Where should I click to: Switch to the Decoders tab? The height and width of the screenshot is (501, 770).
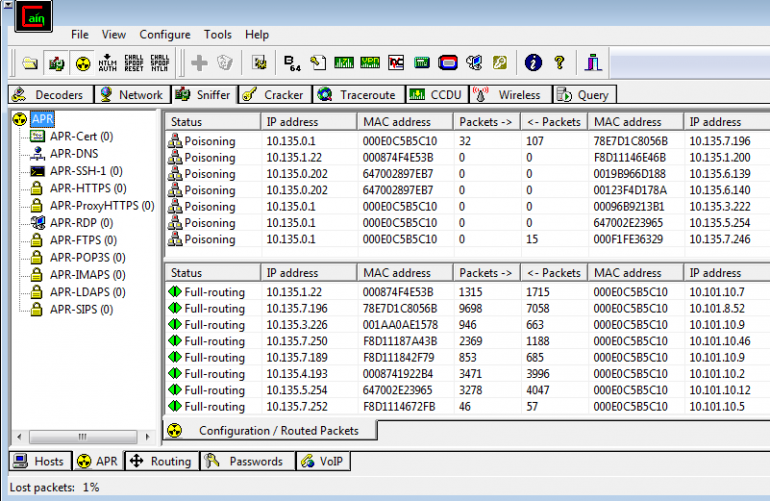click(51, 94)
